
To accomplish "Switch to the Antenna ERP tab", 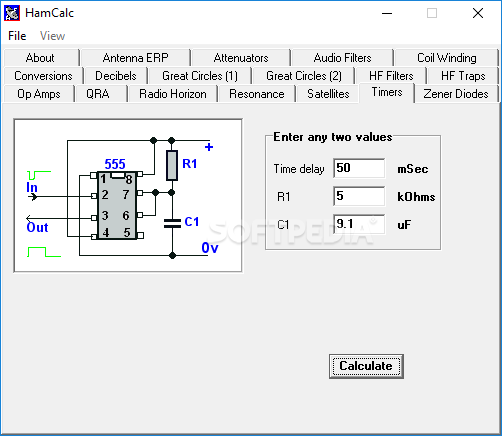I will tap(135, 58).
